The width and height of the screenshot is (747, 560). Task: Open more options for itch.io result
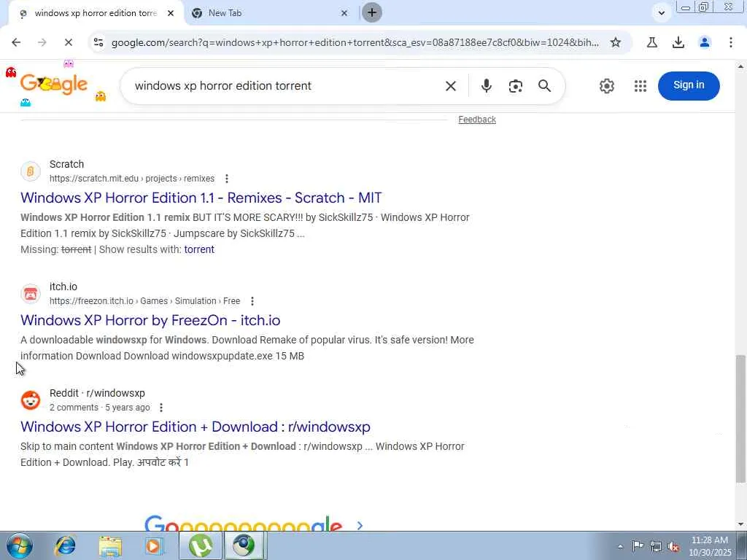click(252, 301)
